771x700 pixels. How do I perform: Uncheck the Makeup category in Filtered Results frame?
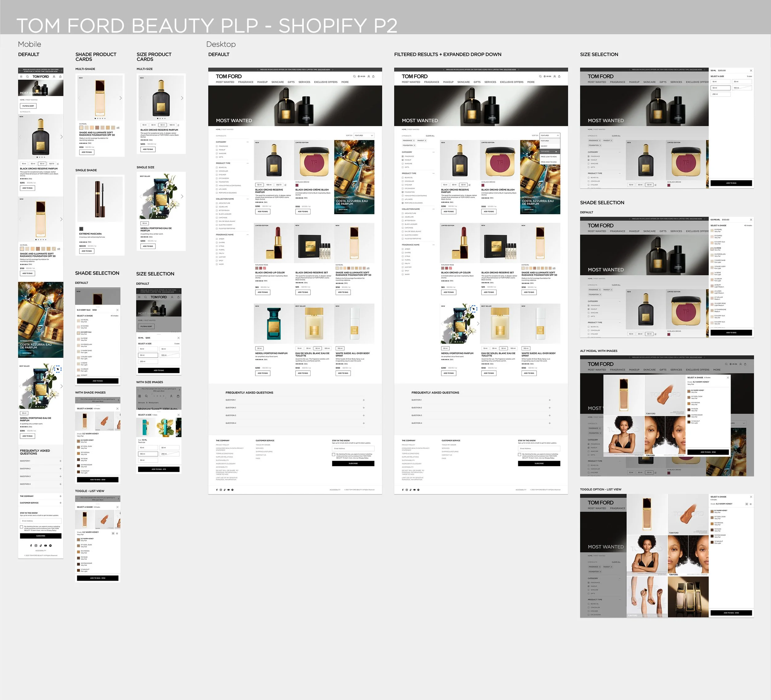(403, 160)
